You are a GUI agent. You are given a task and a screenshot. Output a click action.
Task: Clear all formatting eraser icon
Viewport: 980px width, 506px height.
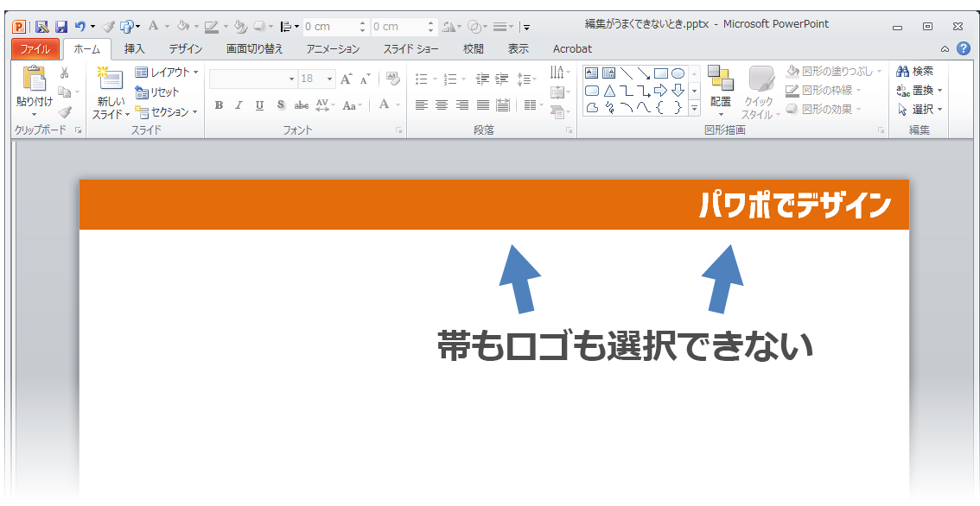pyautogui.click(x=392, y=78)
